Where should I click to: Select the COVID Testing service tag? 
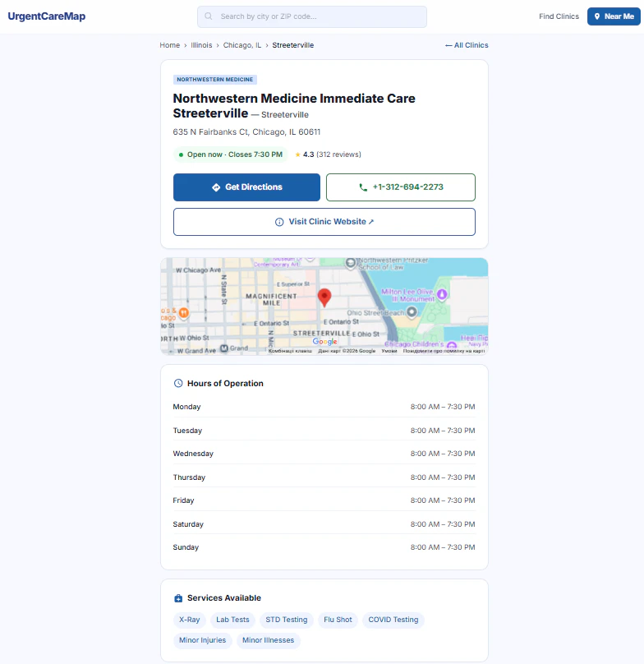(x=393, y=620)
